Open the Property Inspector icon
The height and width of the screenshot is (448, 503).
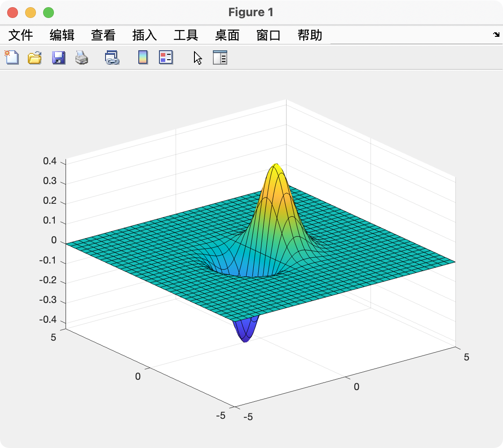220,58
